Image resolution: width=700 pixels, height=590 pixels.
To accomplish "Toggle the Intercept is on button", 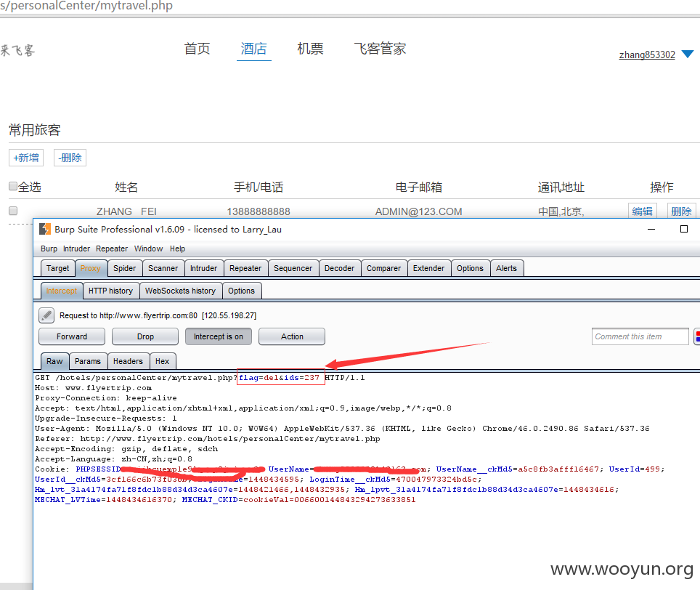I will click(x=219, y=336).
